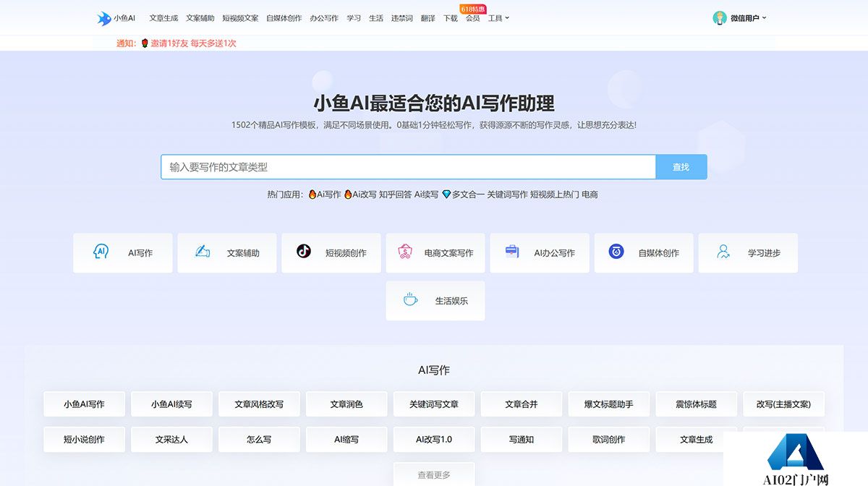
Task: Expand the 查看更多 button
Action: pyautogui.click(x=434, y=474)
